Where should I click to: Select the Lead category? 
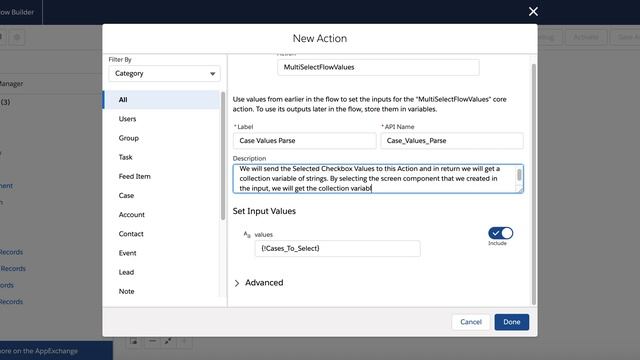(x=161, y=272)
